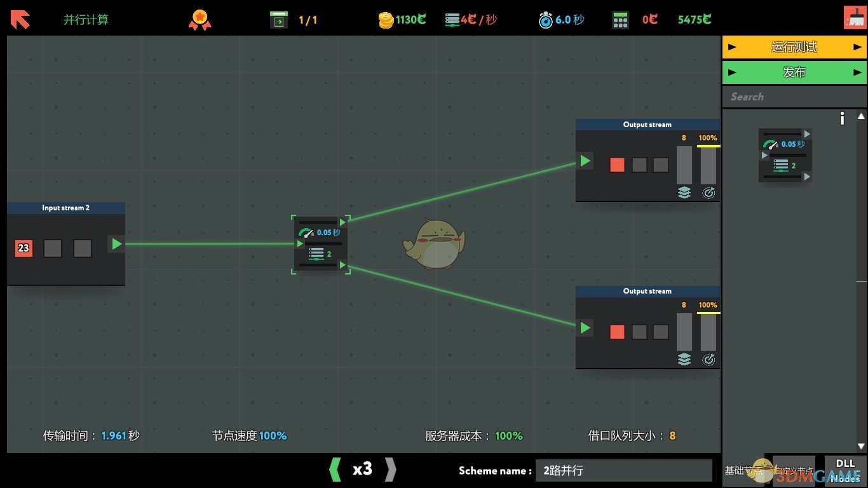The width and height of the screenshot is (868, 488).
Task: Click the red data block labeled 23
Action: pos(24,248)
